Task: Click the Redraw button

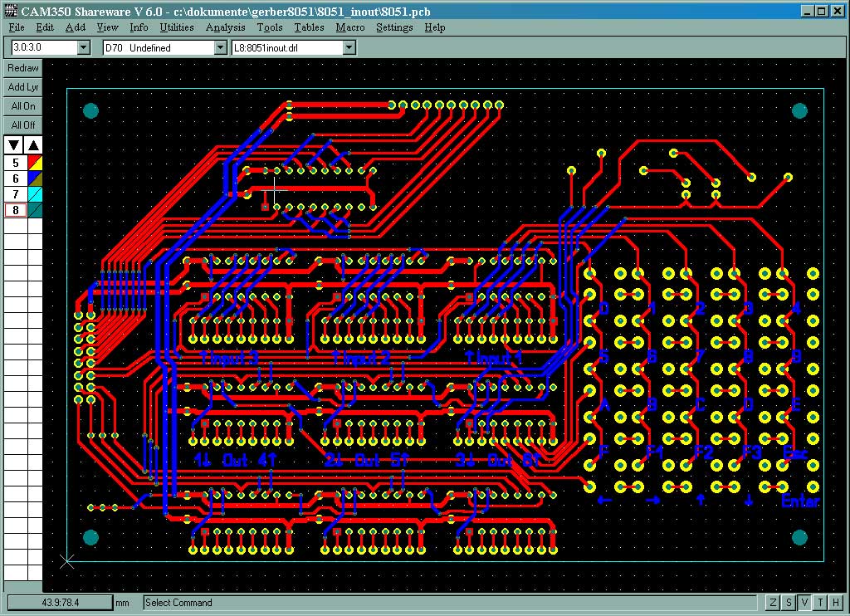Action: click(x=23, y=68)
